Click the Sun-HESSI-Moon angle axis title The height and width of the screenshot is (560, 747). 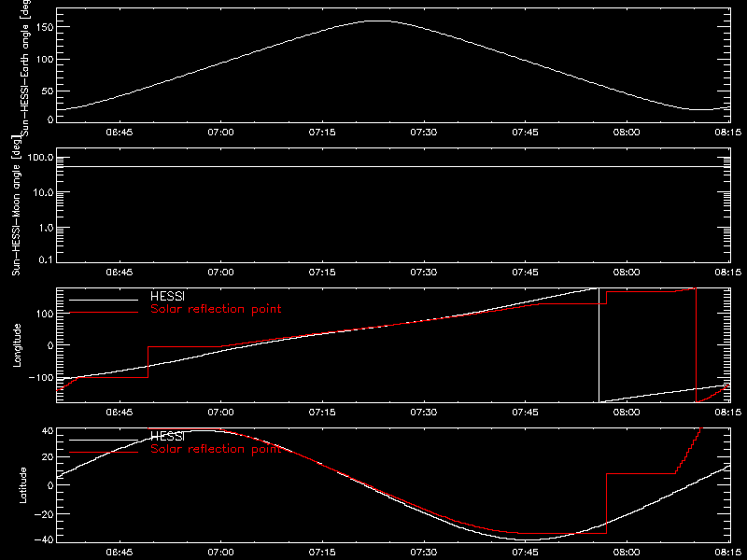[x=16, y=205]
